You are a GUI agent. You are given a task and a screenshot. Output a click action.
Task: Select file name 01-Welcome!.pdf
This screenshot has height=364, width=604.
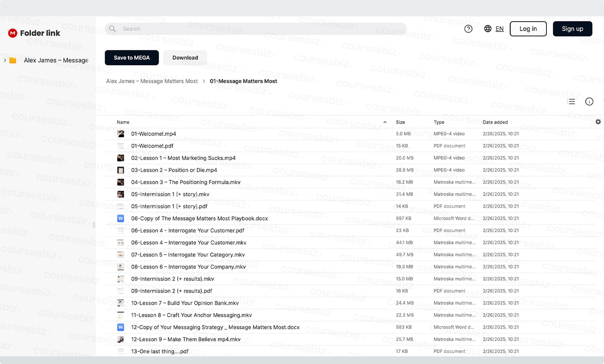(152, 146)
